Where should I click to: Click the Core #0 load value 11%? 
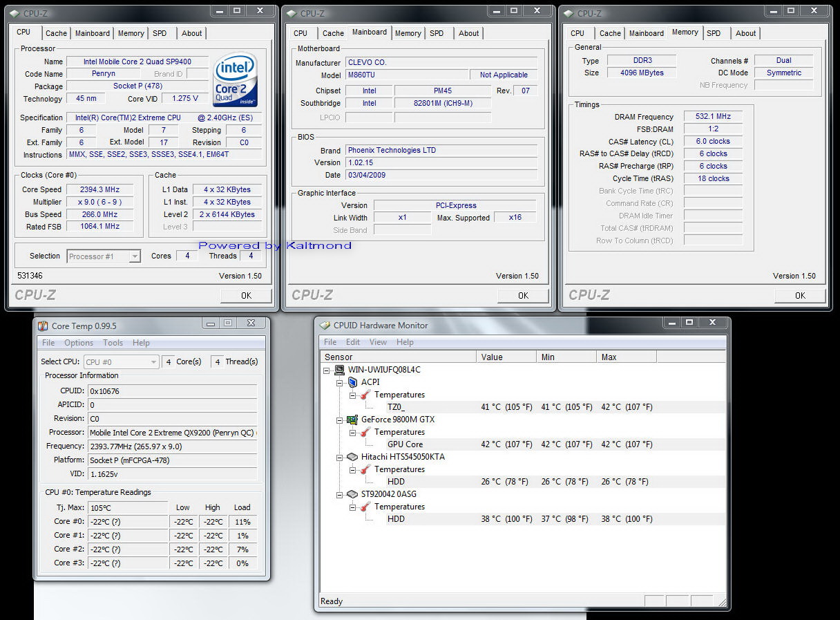242,522
